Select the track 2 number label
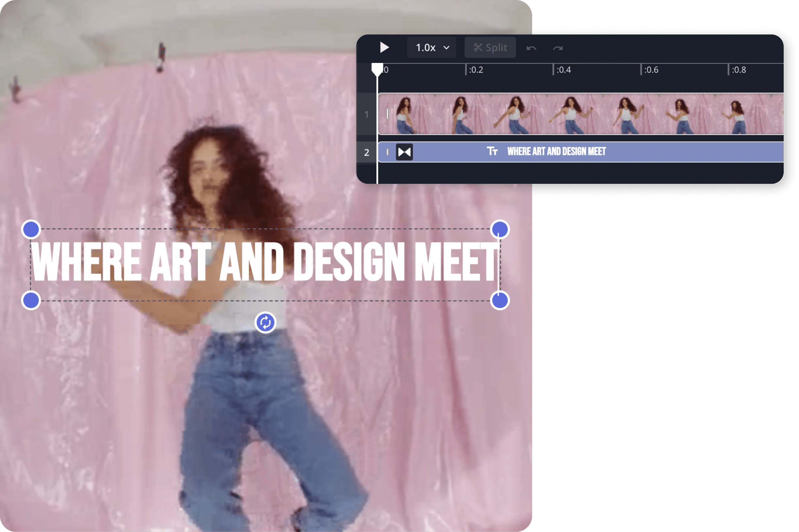799x532 pixels. pyautogui.click(x=367, y=152)
